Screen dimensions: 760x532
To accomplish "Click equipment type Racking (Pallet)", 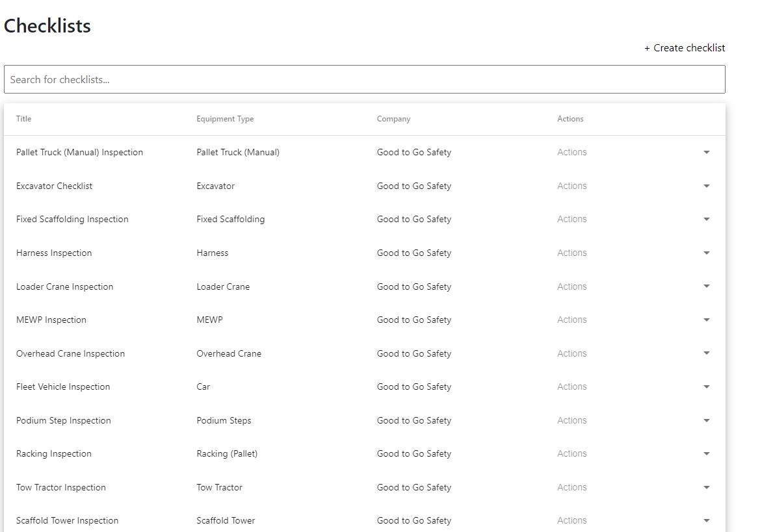I will [x=227, y=453].
